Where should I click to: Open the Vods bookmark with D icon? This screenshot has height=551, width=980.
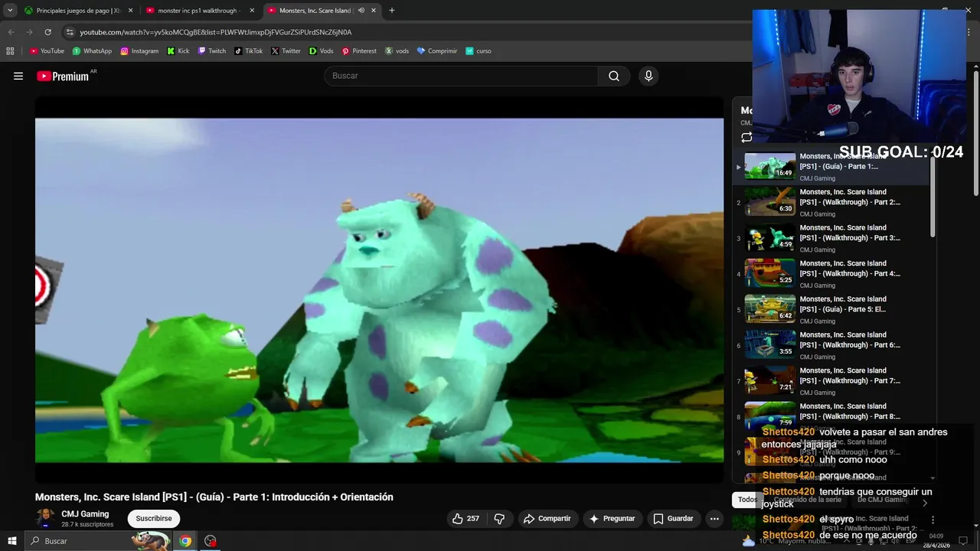pos(321,51)
